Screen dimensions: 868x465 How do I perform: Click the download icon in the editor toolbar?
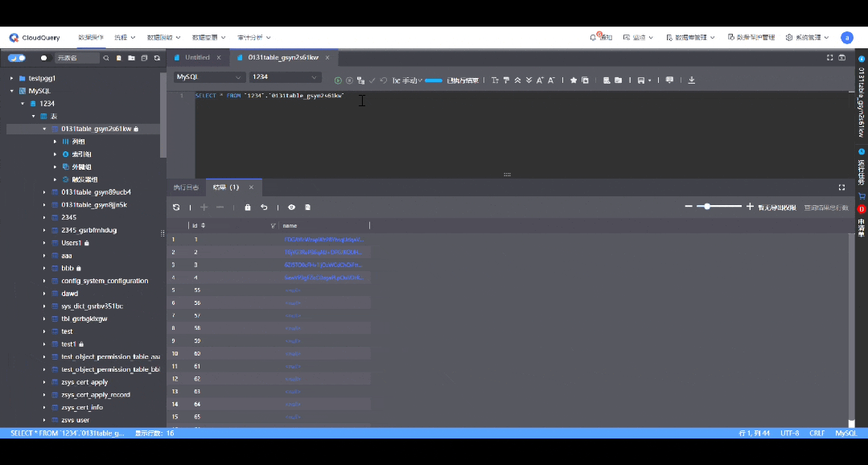691,80
